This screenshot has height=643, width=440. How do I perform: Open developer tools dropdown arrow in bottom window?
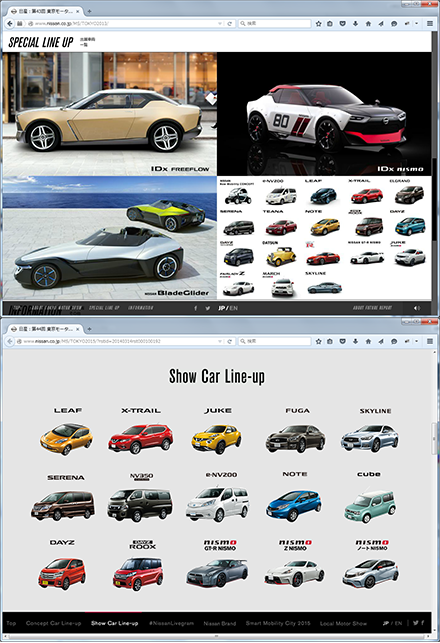pyautogui.click(x=417, y=341)
